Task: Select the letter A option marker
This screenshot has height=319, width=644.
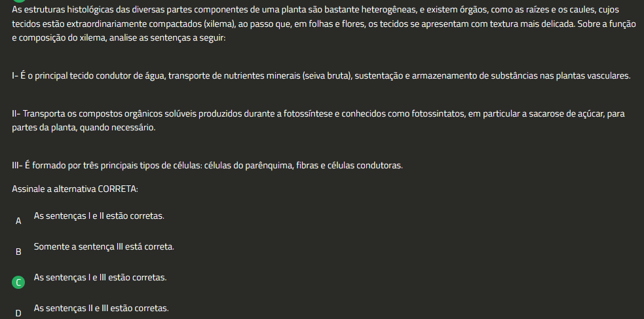Action: tap(18, 221)
